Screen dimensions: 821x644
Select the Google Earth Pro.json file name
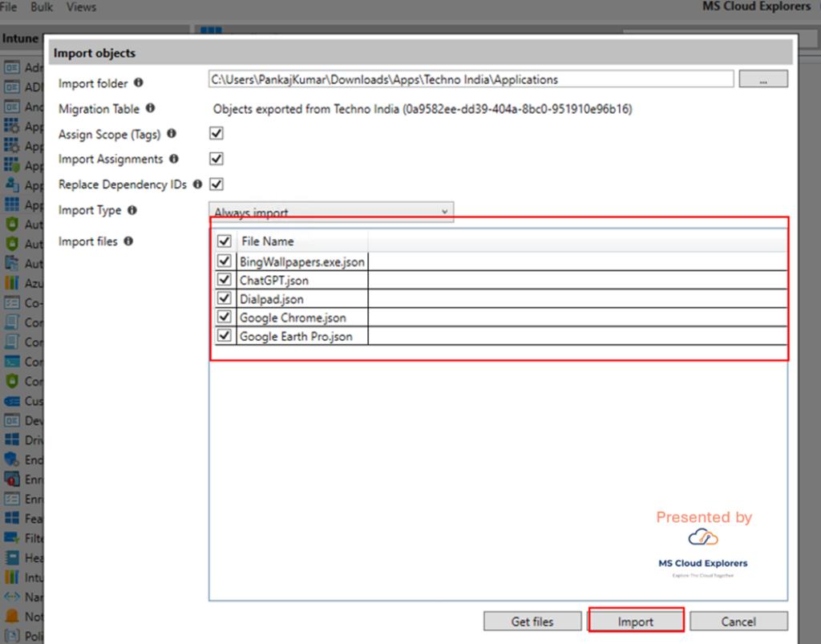[x=296, y=337]
